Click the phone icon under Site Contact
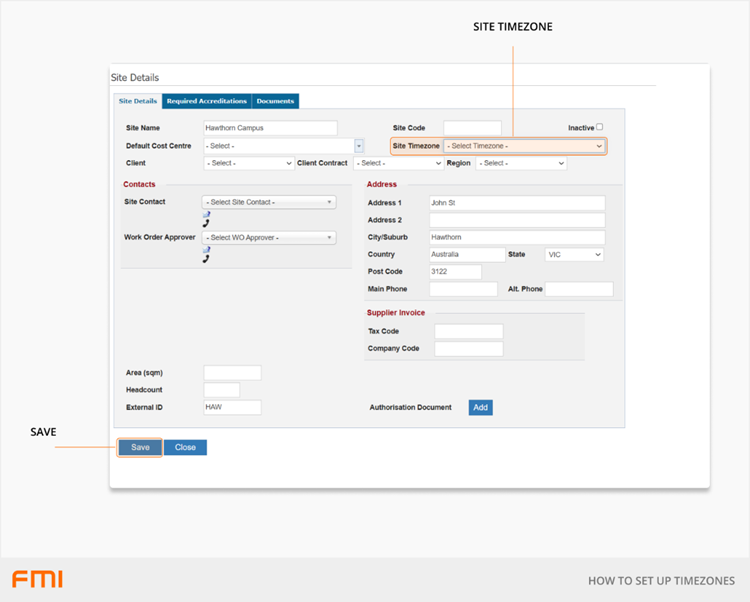Viewport: 750px width, 602px height. (x=206, y=222)
